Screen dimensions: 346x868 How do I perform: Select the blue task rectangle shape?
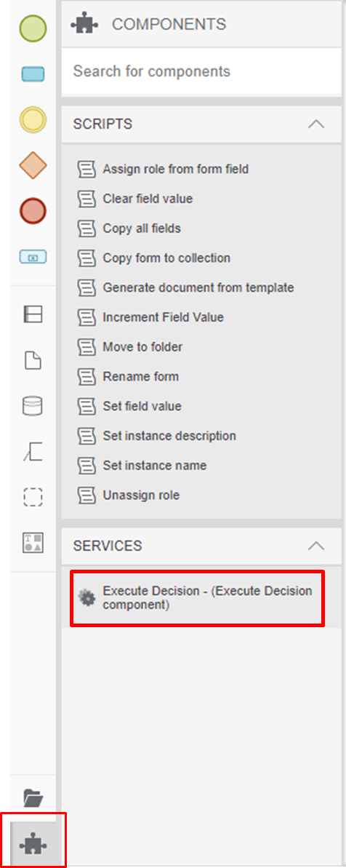coord(33,74)
